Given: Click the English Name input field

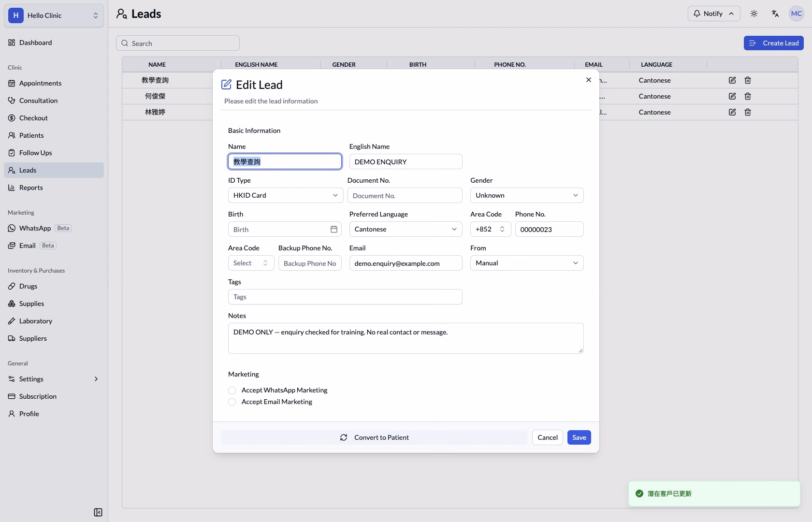Looking at the screenshot, I should 406,161.
